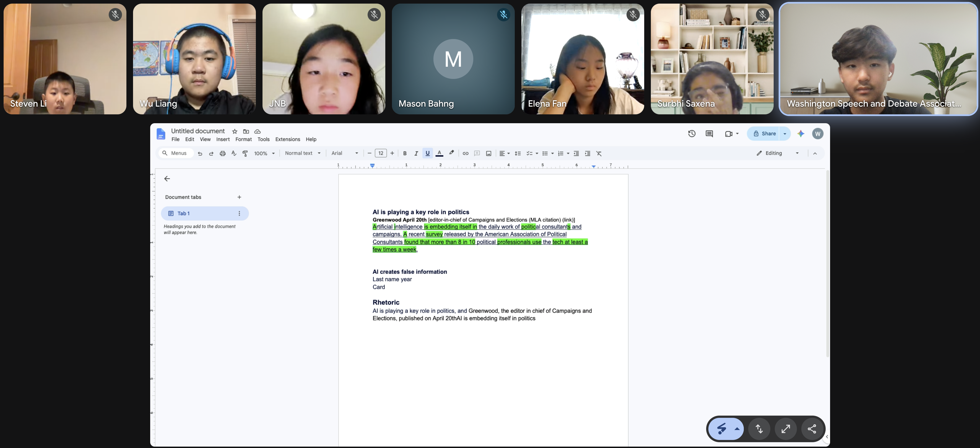Decrease the font size
This screenshot has width=980, height=448.
click(x=369, y=153)
